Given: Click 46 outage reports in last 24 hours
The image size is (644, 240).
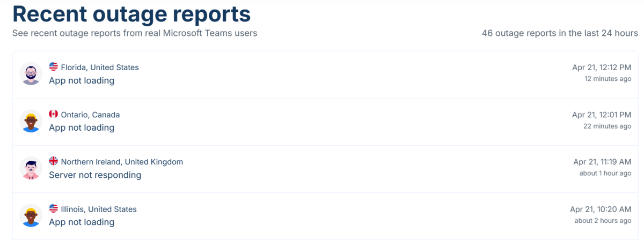Looking at the screenshot, I should [x=560, y=33].
